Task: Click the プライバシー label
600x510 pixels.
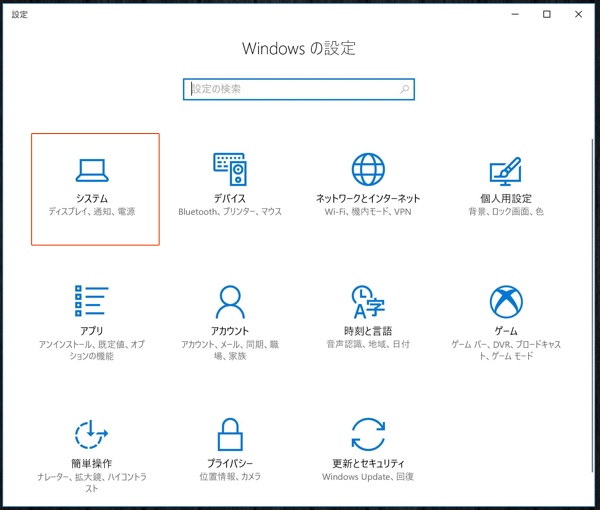Action: tap(230, 463)
